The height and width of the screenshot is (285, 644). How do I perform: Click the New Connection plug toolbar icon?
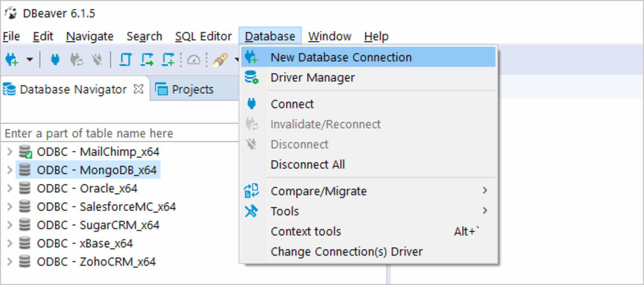point(11,60)
